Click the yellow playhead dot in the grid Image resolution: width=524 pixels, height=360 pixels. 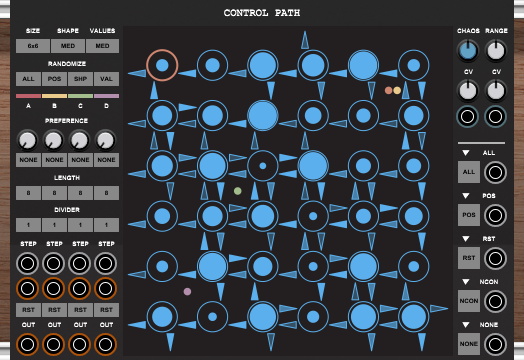tap(397, 90)
